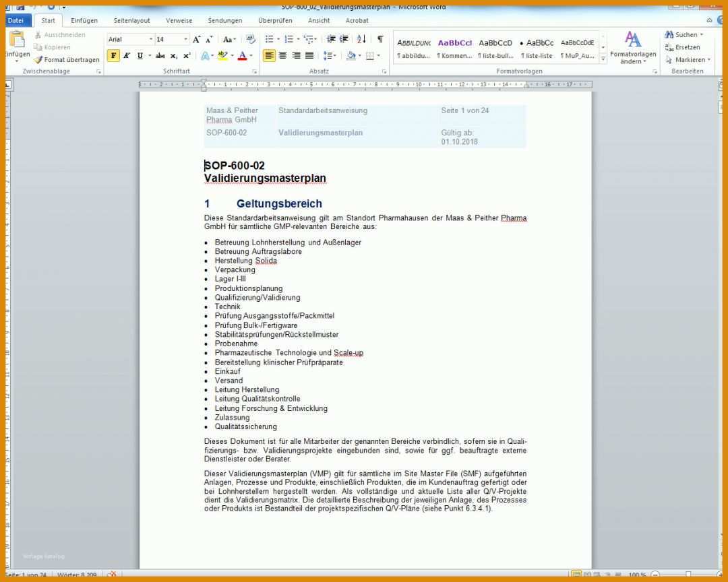Open the Datei tab
Viewport: 728px width, 582px height.
click(16, 20)
